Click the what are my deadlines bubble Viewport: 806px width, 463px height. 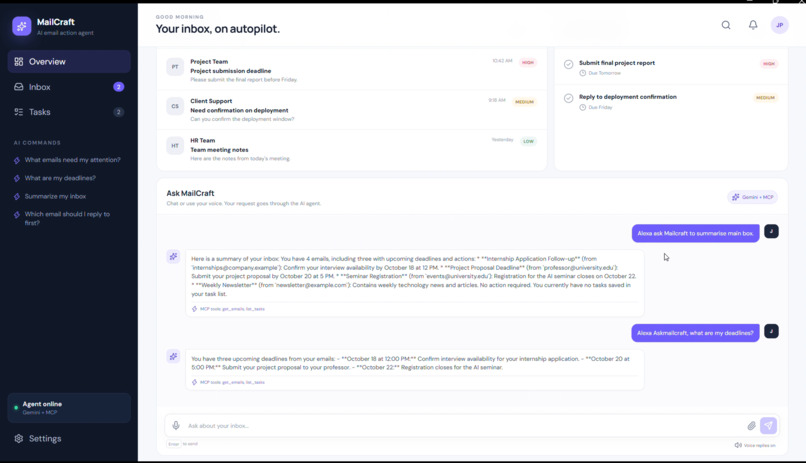pyautogui.click(x=695, y=333)
